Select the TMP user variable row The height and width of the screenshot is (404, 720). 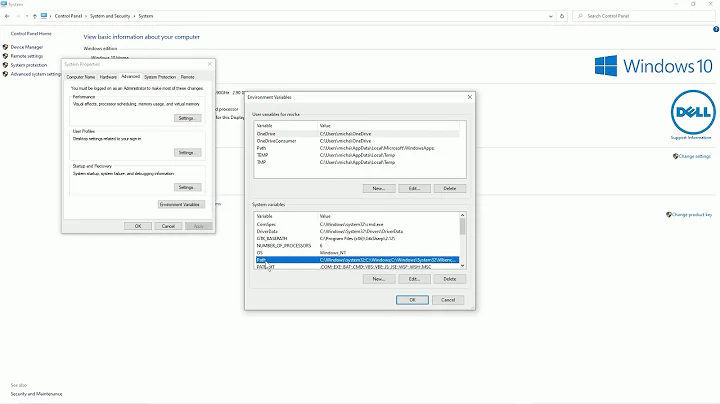coord(357,162)
